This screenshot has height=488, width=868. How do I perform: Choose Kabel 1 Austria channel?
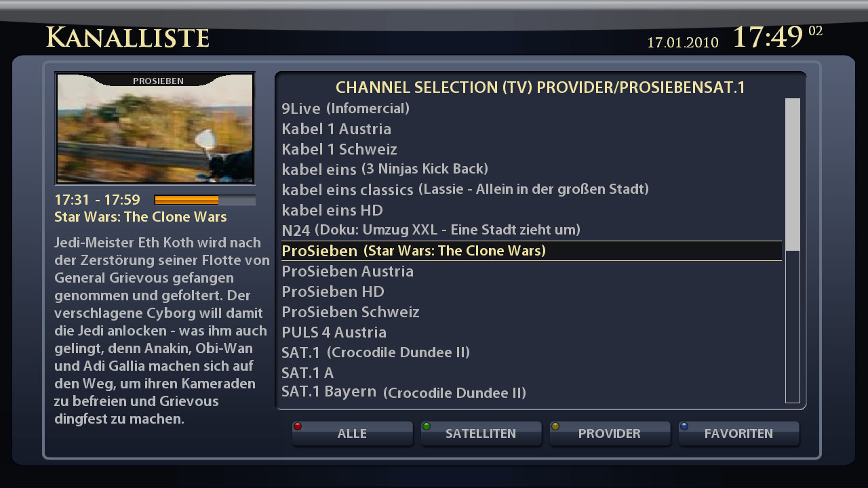click(532, 129)
